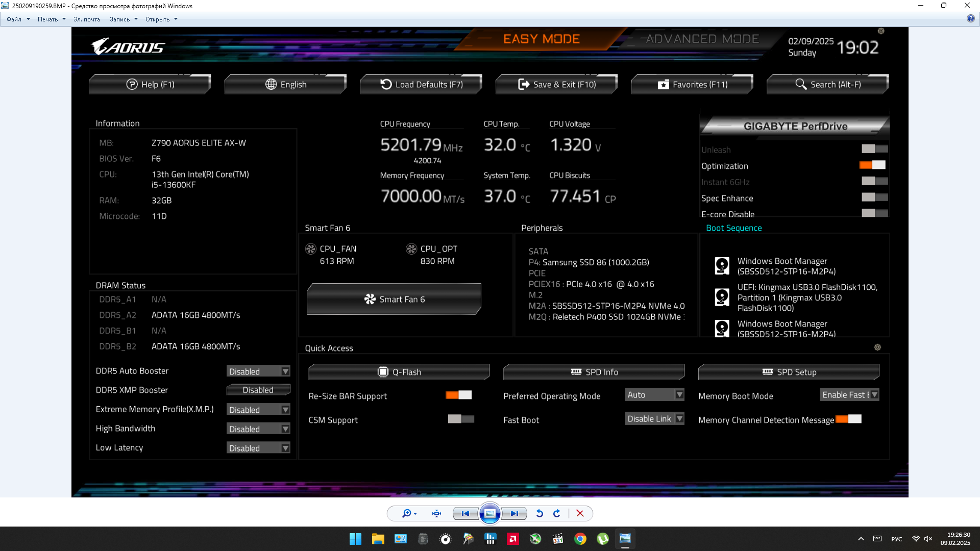Click the РУС language indicator
Image resolution: width=980 pixels, height=551 pixels.
click(x=896, y=539)
